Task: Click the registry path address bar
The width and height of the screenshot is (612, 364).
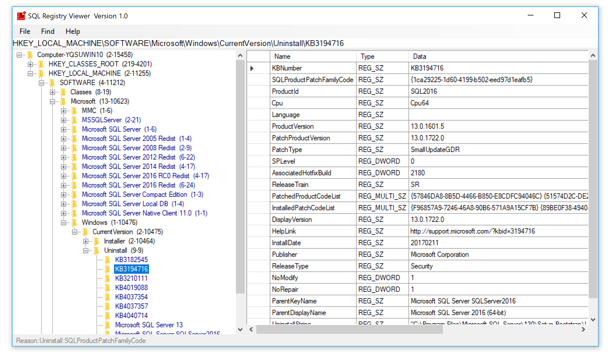Action: tap(305, 43)
